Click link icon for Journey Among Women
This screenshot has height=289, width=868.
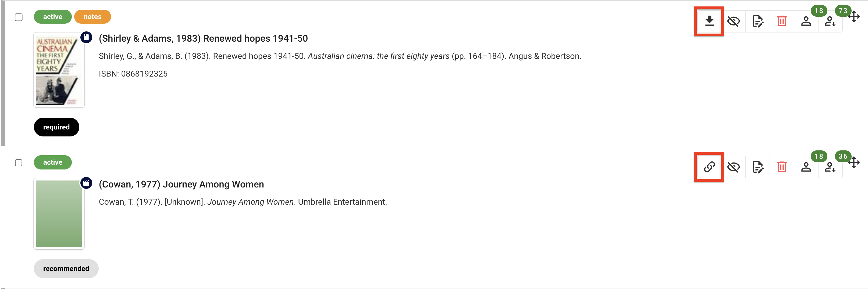709,167
